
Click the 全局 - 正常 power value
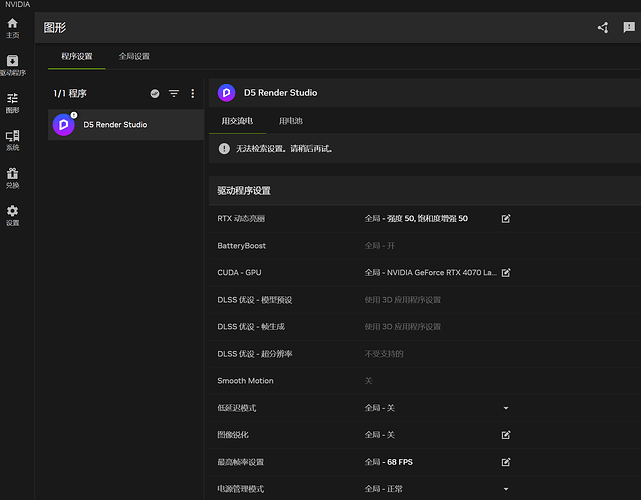coord(383,489)
